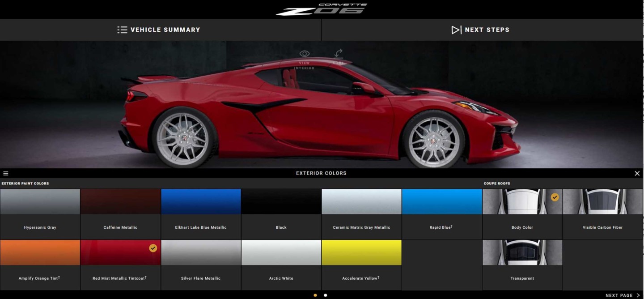Viewport: 644px width, 299px height.
Task: Go to Next Steps
Action: [x=480, y=30]
